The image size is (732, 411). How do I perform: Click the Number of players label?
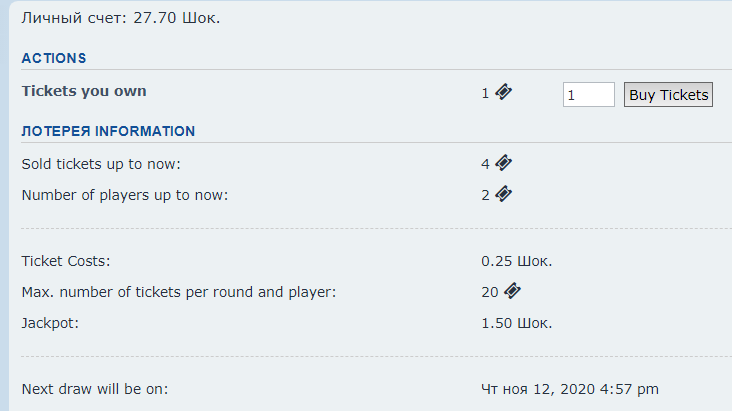(x=125, y=195)
